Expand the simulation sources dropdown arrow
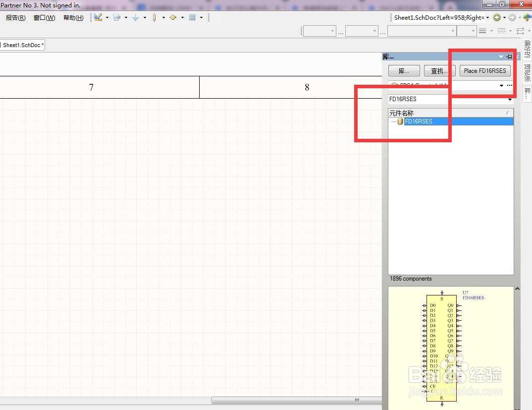This screenshot has height=410, width=532. 183,17
